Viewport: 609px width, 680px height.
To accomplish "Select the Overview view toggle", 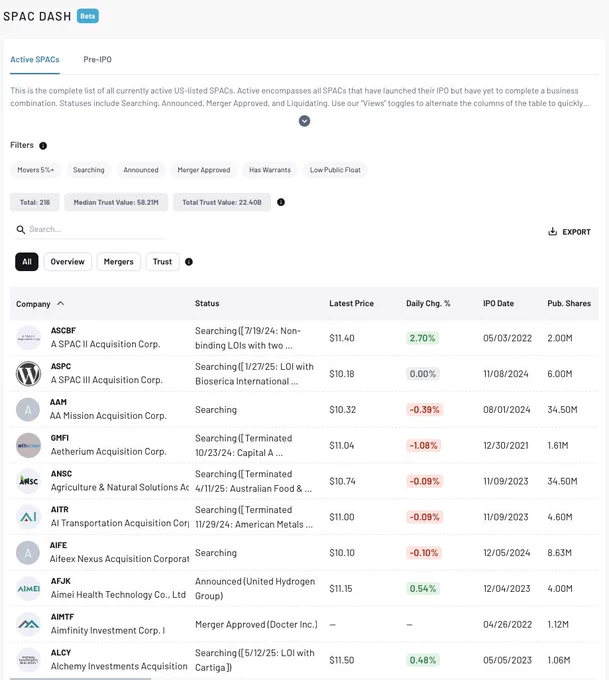I will tap(68, 262).
